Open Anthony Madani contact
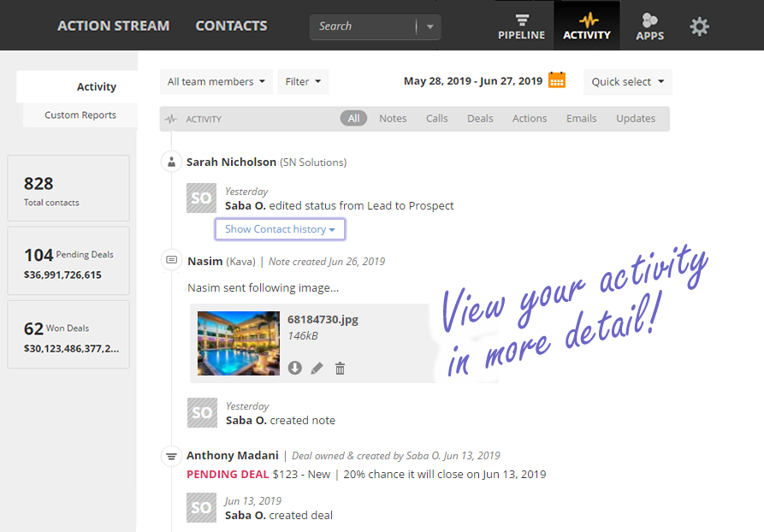The image size is (764, 532). click(233, 455)
